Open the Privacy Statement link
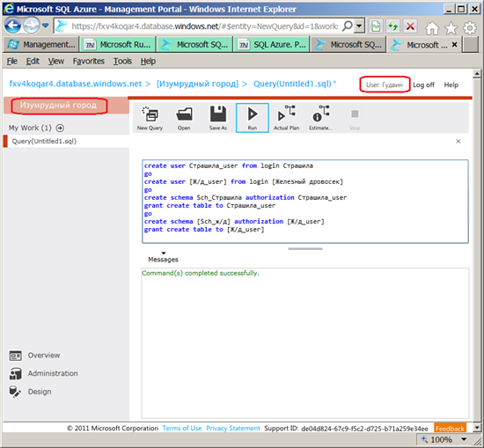 tap(233, 429)
